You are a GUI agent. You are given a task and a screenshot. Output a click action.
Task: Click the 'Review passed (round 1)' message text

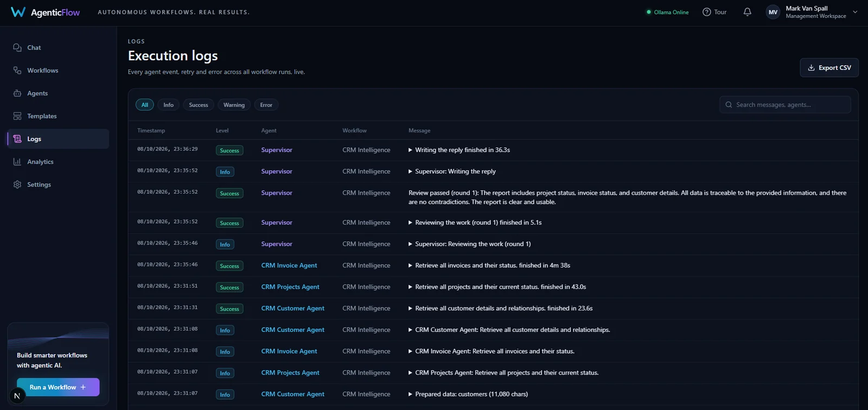(627, 197)
